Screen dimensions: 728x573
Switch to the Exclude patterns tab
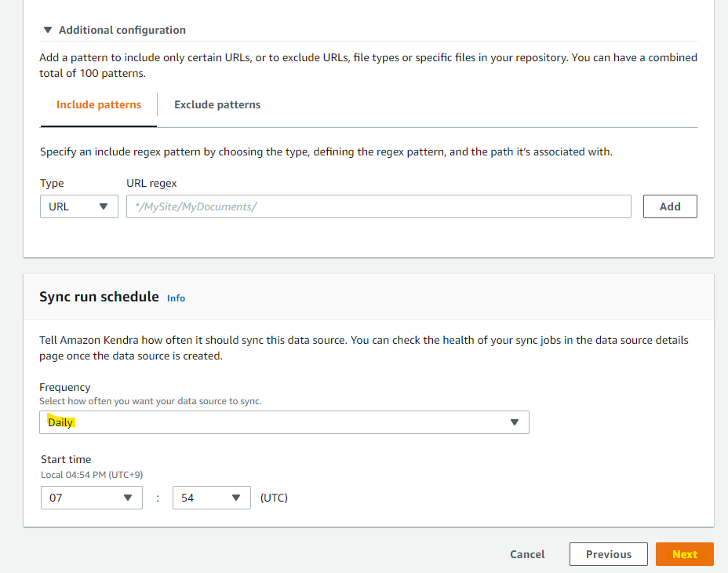coord(217,104)
